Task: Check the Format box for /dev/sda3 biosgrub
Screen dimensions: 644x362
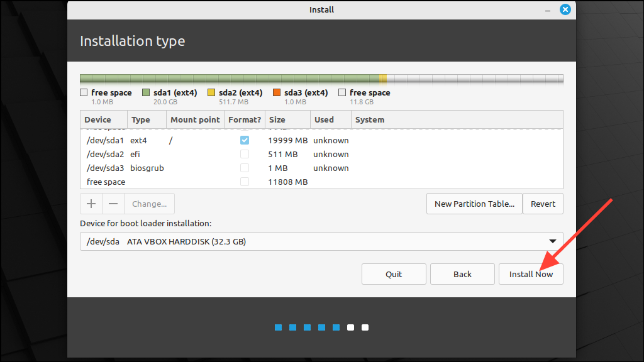Action: tap(244, 168)
